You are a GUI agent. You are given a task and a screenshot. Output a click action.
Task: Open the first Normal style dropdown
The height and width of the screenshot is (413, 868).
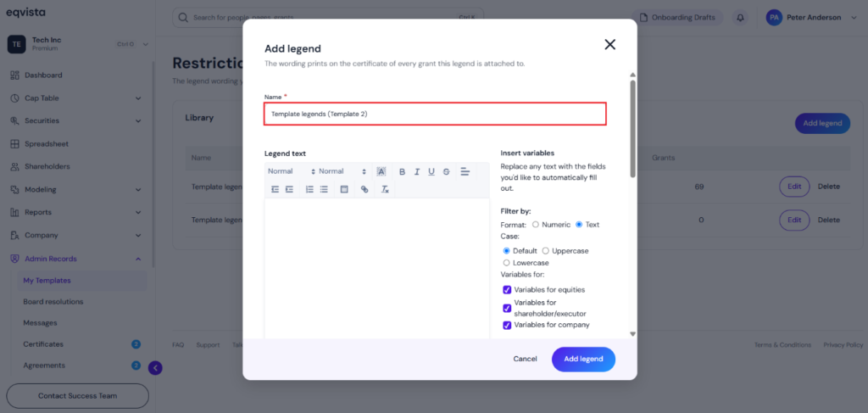coord(292,171)
